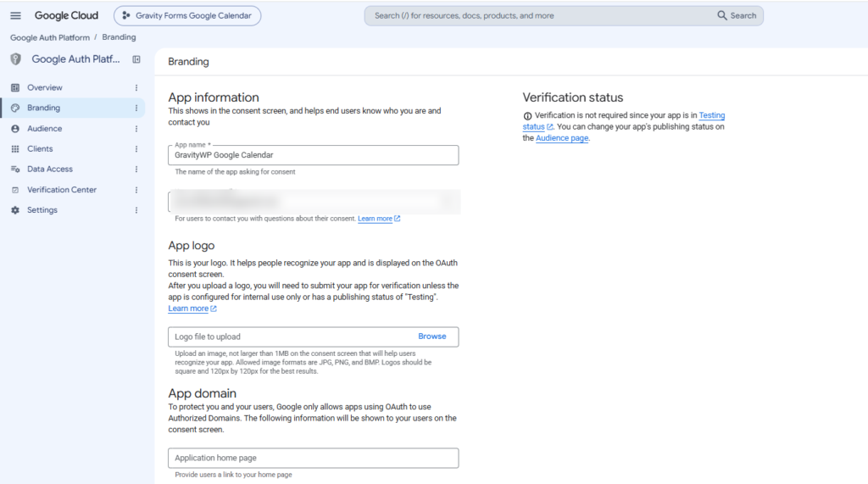Click the Clients grid icon

click(15, 149)
